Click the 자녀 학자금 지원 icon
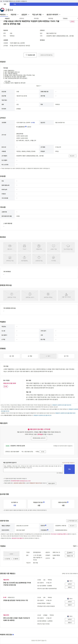The image size is (78, 644). click(x=68, y=247)
